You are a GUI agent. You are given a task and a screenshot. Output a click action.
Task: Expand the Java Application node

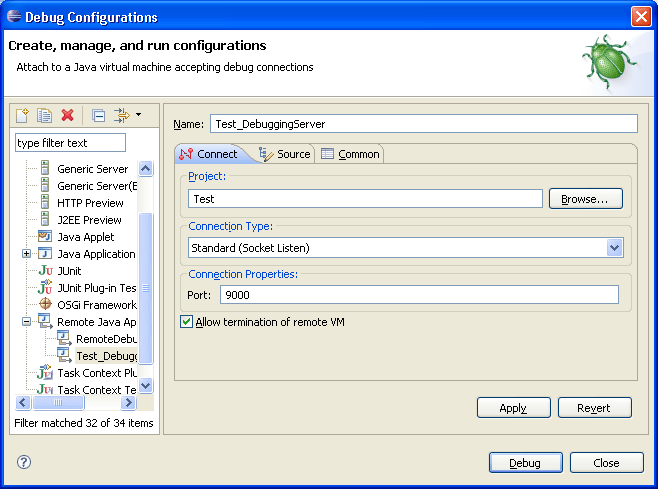pyautogui.click(x=26, y=254)
